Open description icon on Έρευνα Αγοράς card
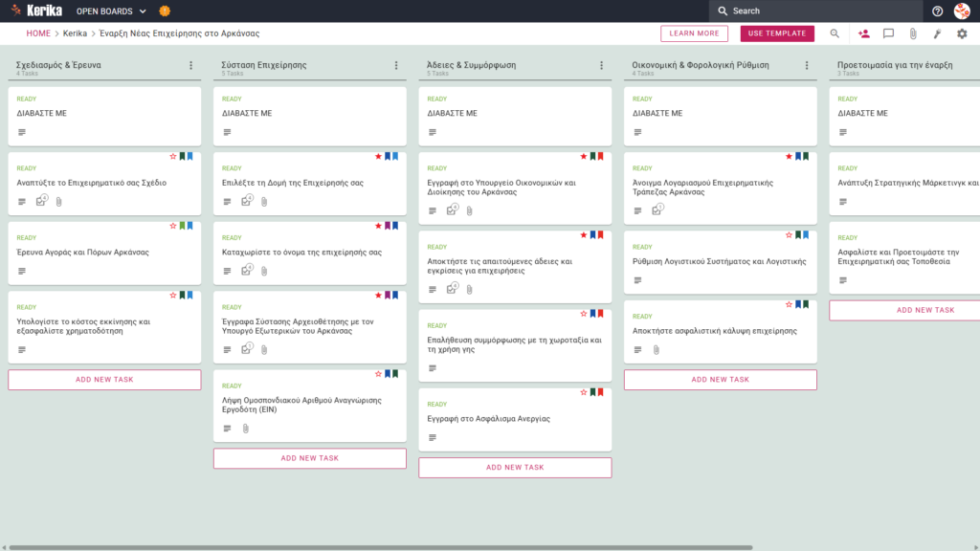Screen dimensions: 980x551 pyautogui.click(x=22, y=271)
